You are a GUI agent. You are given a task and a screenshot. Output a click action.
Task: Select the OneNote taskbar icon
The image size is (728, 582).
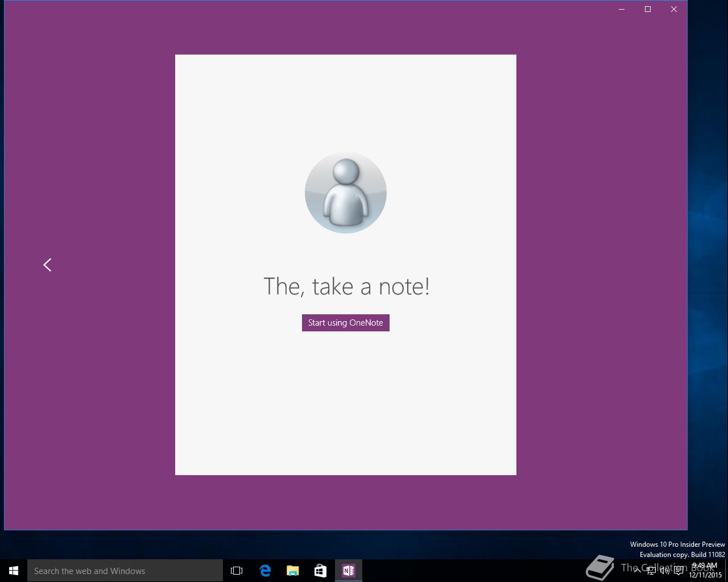349,571
